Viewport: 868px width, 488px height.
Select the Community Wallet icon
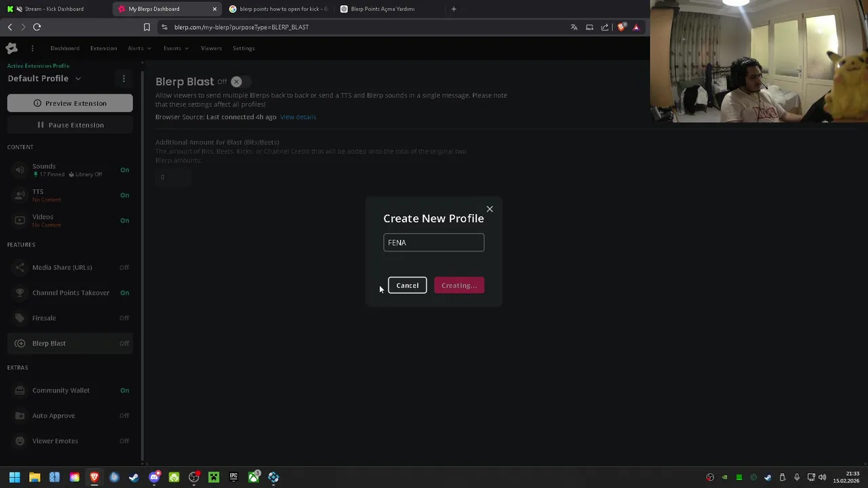(20, 390)
